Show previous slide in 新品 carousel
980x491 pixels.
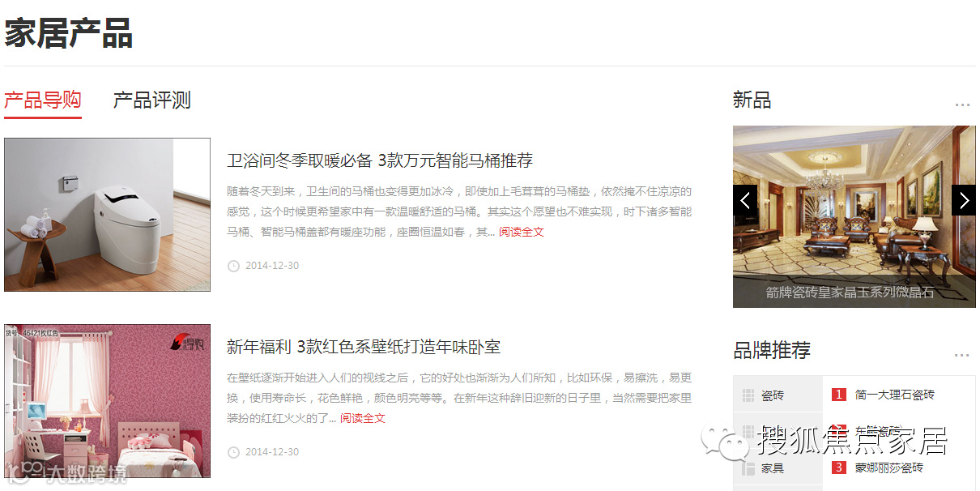click(745, 200)
